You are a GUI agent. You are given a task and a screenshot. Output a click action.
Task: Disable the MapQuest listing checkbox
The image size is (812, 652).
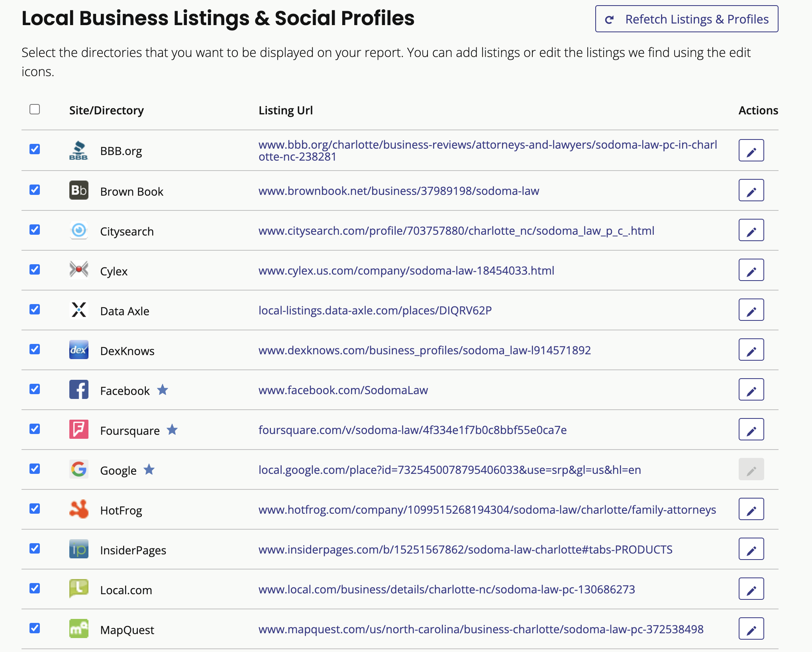(35, 628)
